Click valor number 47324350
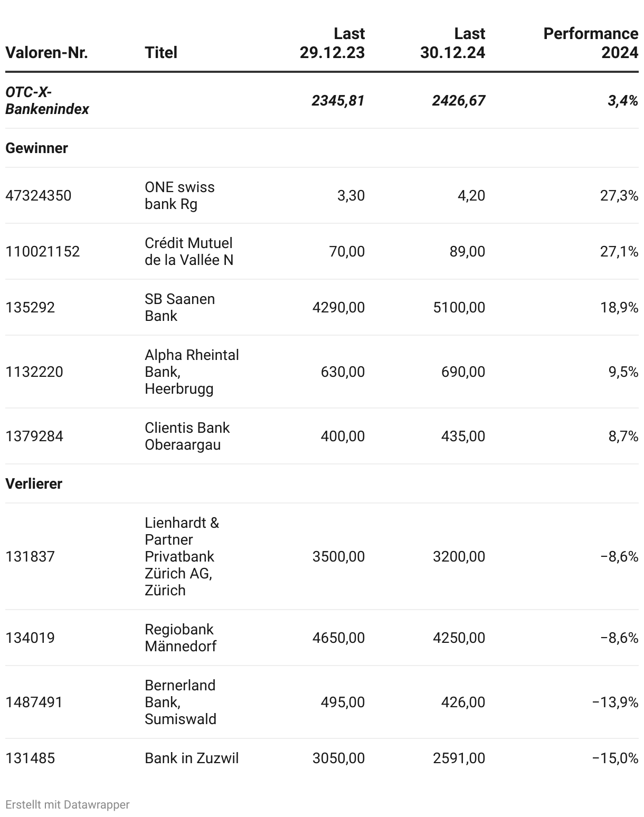Viewport: 644px width, 817px height. 38,196
